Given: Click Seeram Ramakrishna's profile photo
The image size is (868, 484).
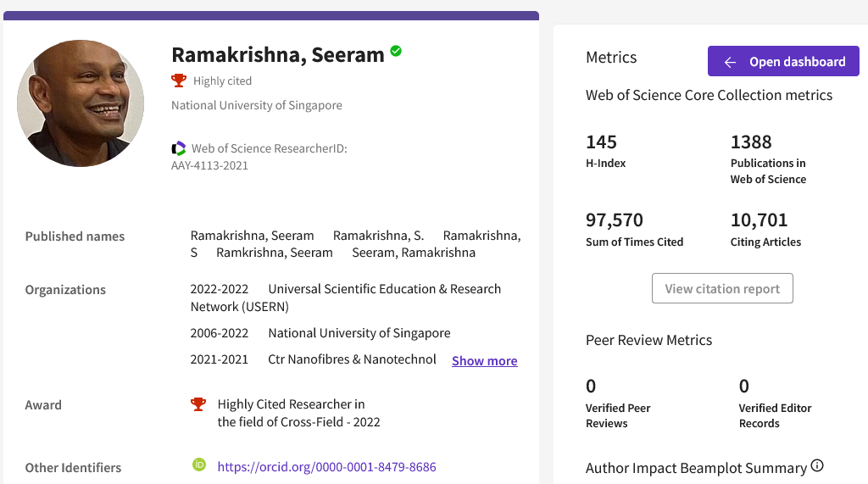Looking at the screenshot, I should point(81,103).
